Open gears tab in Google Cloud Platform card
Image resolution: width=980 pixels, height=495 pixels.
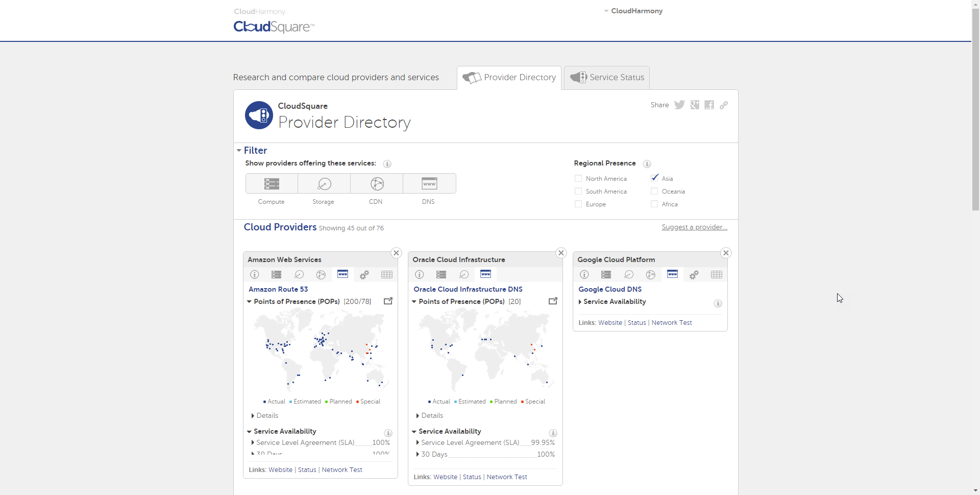[x=694, y=275]
